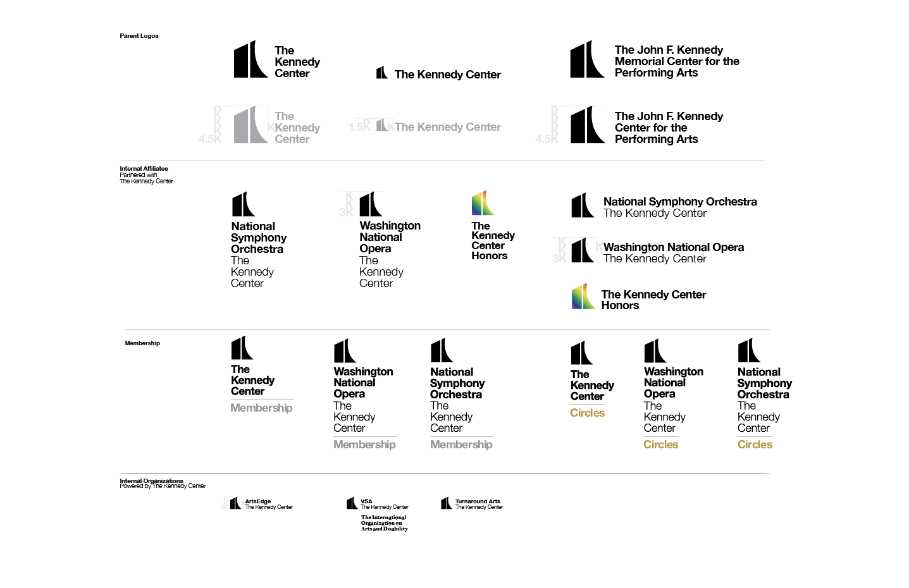The height and width of the screenshot is (588, 909).
Task: Select gray horizontal 'The Kennedy Center' wordmark
Action: [448, 127]
